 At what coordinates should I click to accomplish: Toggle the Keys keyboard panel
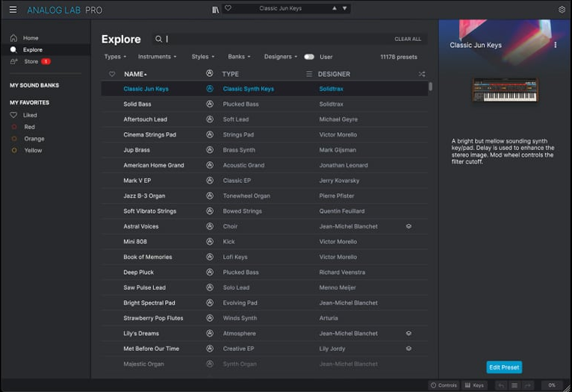474,385
